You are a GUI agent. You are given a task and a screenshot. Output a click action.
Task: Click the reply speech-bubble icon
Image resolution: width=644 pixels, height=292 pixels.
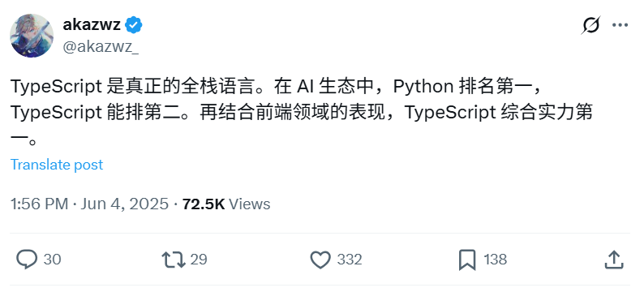(x=27, y=260)
